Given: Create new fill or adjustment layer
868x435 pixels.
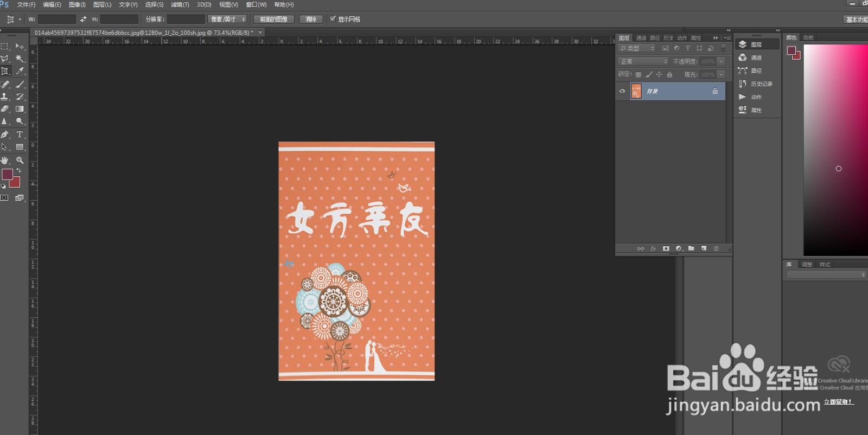Looking at the screenshot, I should coord(679,248).
